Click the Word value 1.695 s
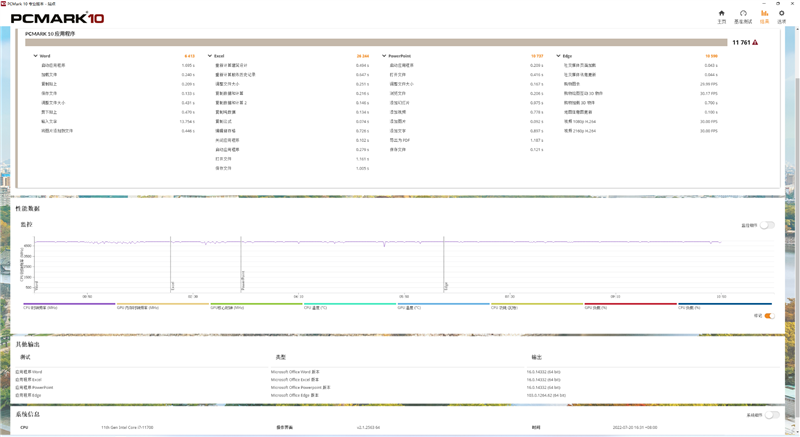 point(188,65)
